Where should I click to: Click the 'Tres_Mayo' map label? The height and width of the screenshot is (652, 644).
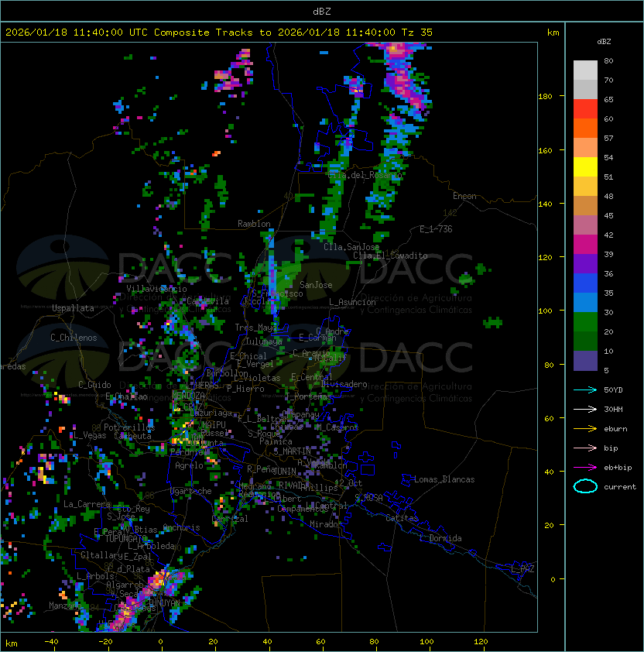[256, 328]
